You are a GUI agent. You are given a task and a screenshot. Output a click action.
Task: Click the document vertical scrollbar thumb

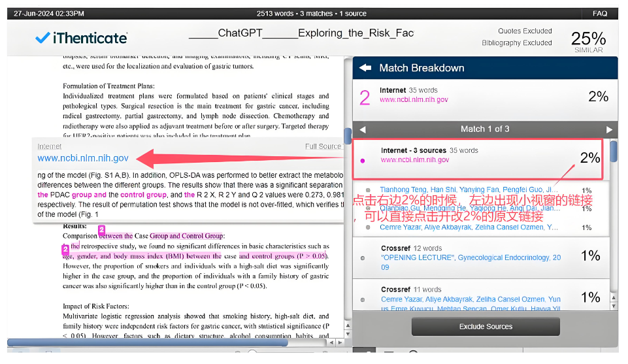point(348,136)
